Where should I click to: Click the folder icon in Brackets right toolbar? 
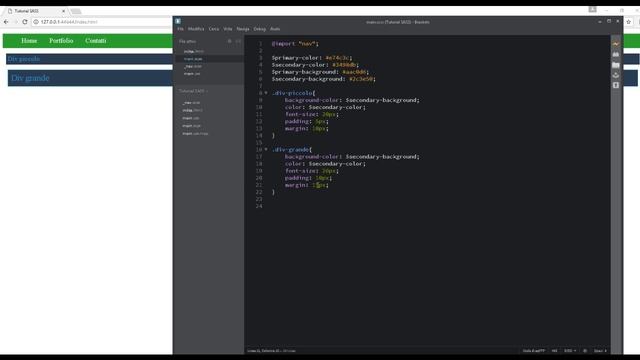coord(616,65)
